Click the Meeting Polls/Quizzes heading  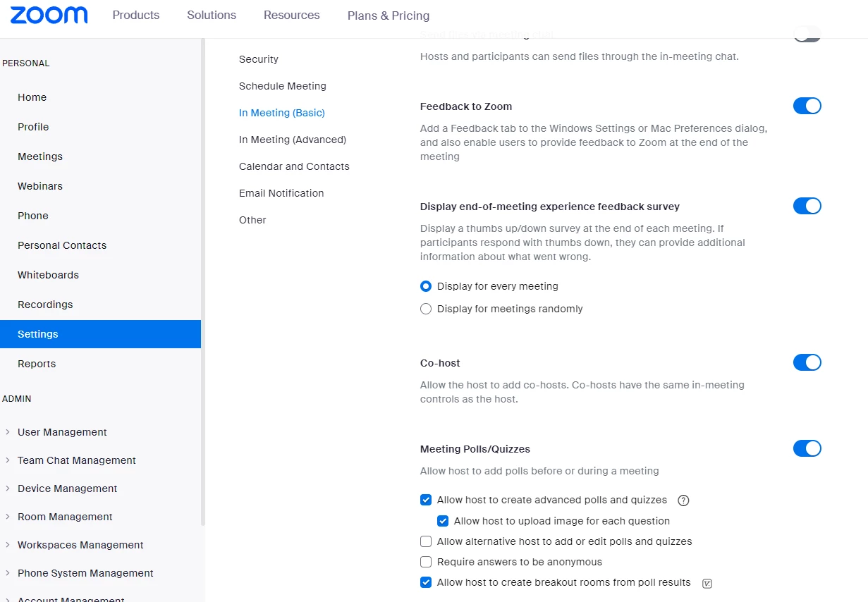pos(475,449)
